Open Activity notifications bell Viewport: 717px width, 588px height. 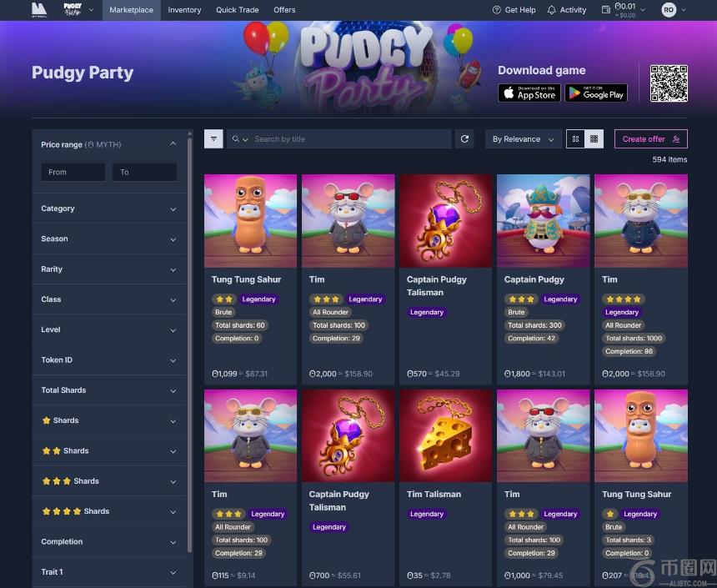point(551,10)
